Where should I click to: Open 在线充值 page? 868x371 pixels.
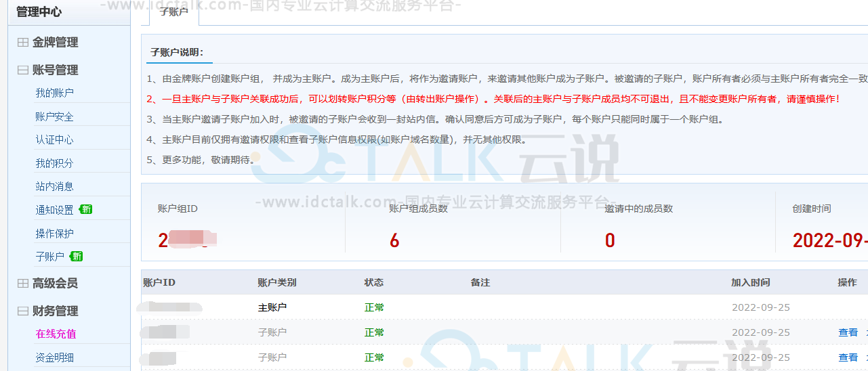coord(56,334)
